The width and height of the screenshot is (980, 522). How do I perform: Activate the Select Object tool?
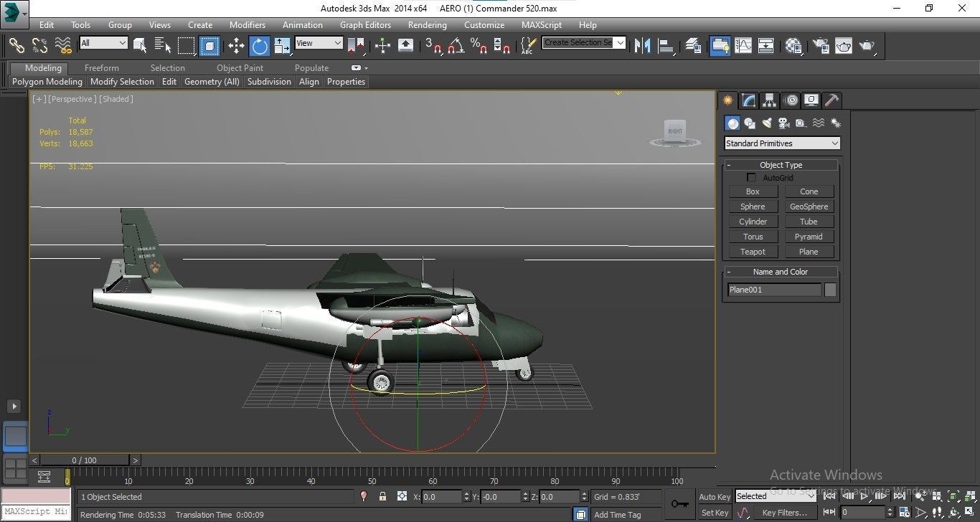pyautogui.click(x=140, y=46)
